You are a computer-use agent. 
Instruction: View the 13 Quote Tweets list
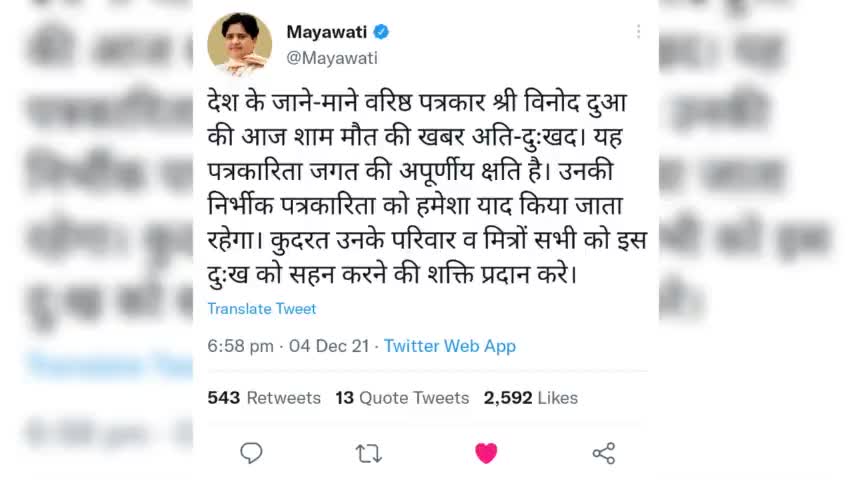402,397
